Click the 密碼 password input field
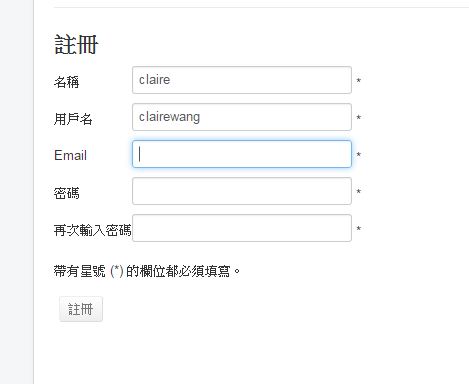 pyautogui.click(x=242, y=191)
